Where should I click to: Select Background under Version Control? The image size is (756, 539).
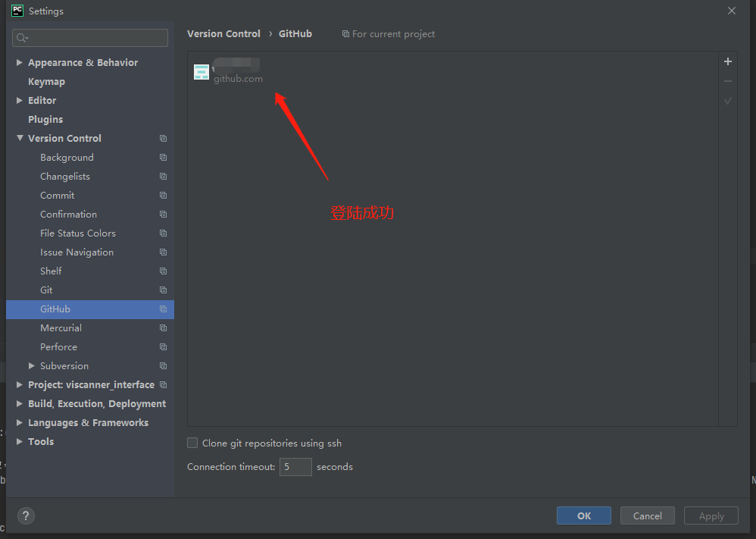pyautogui.click(x=67, y=158)
